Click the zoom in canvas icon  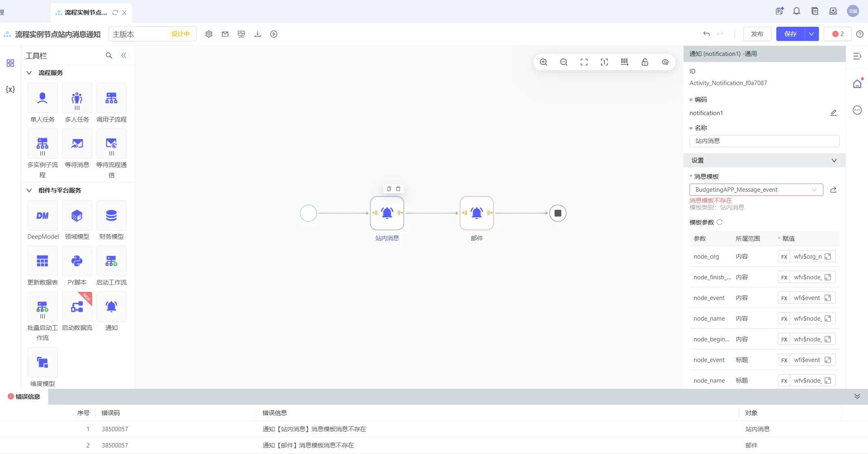[544, 62]
